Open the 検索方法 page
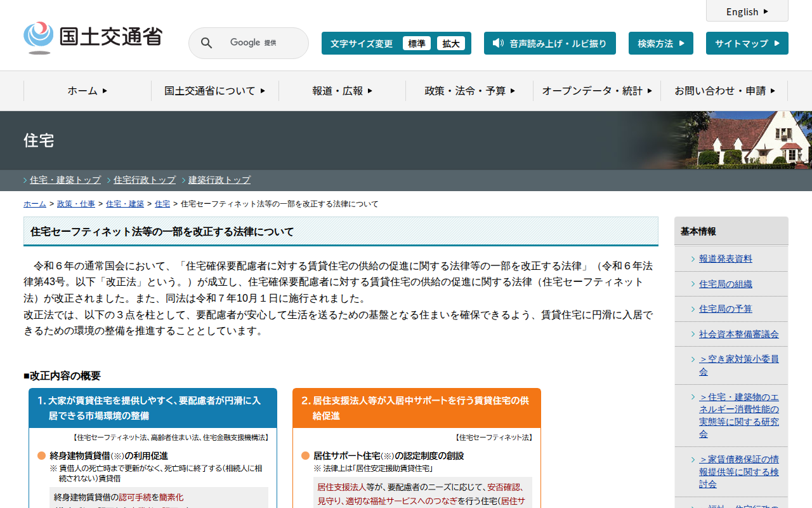The width and height of the screenshot is (812, 508). pos(661,43)
